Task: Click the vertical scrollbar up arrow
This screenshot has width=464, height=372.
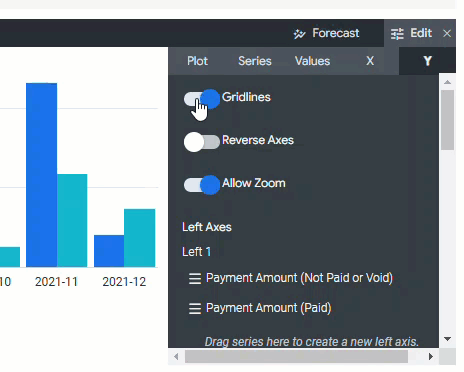Action: 447,82
